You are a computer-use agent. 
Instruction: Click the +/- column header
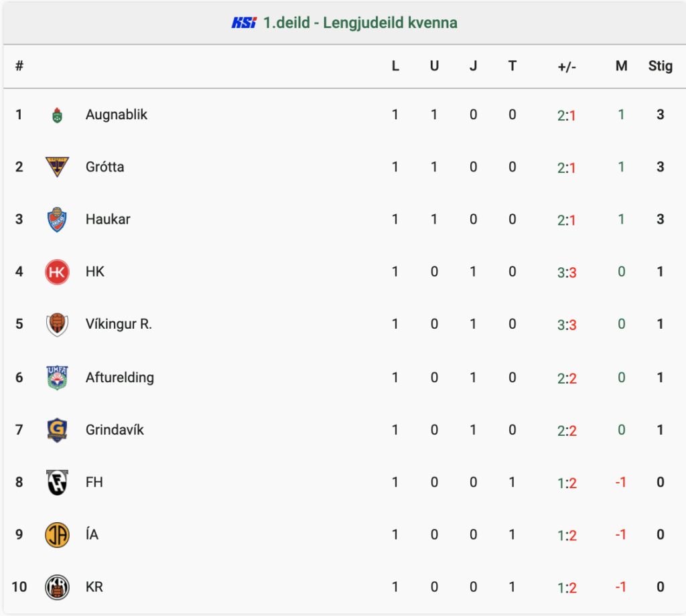coord(567,66)
